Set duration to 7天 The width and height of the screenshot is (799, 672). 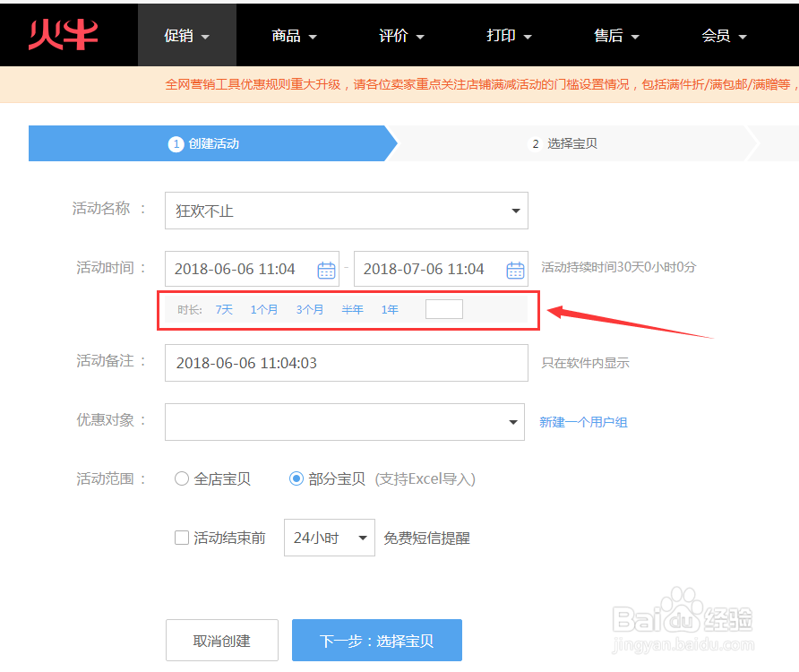point(224,309)
